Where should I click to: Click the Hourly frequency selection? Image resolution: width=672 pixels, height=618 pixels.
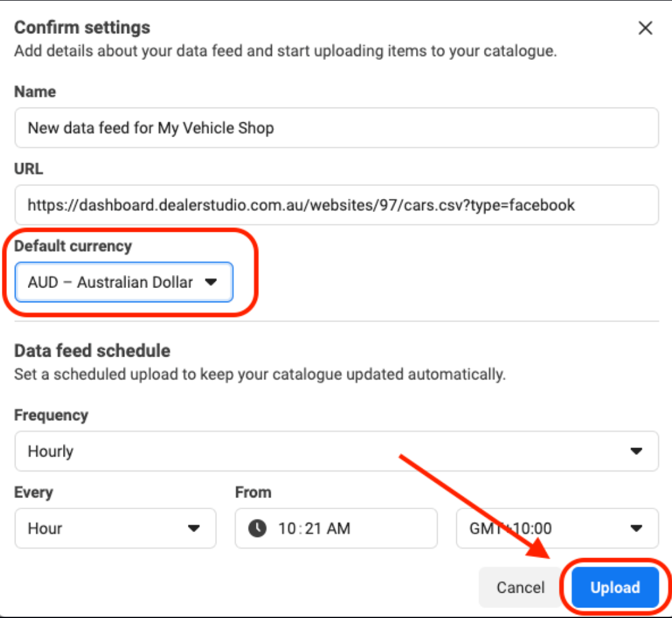coord(51,451)
